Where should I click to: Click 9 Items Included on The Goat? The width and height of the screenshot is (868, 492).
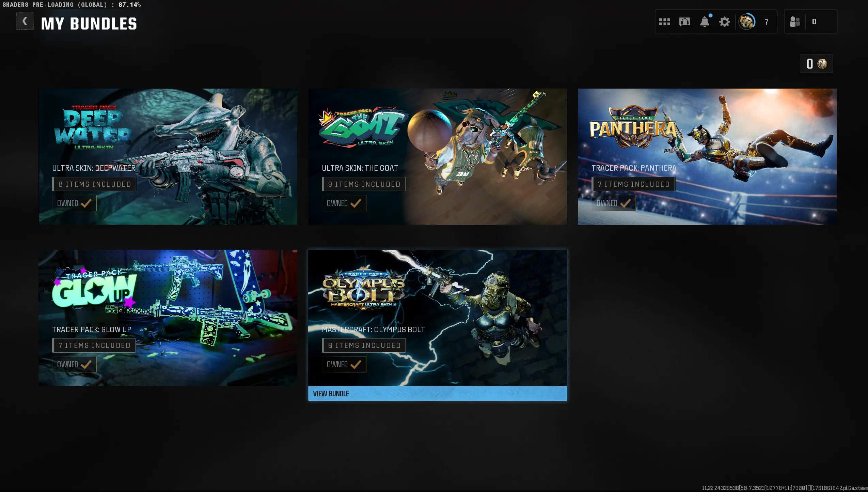tap(364, 184)
